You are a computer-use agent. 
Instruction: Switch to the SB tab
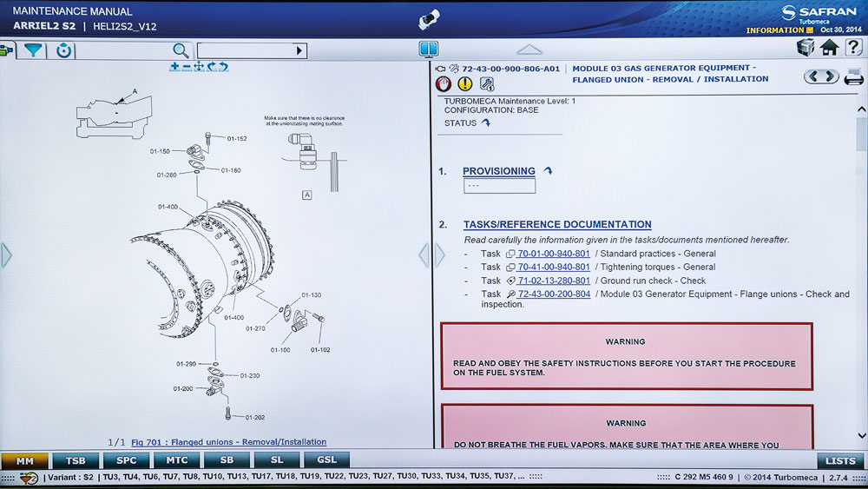coord(227,460)
